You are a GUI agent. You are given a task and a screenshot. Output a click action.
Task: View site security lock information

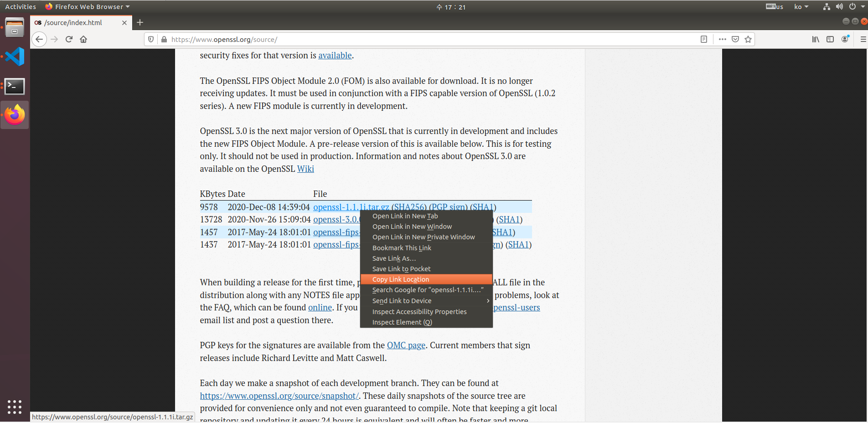164,40
